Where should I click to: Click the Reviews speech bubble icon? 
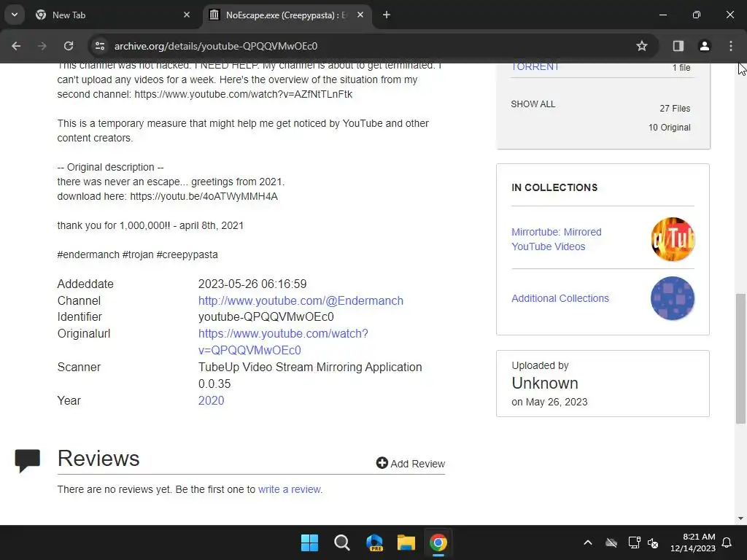click(27, 461)
